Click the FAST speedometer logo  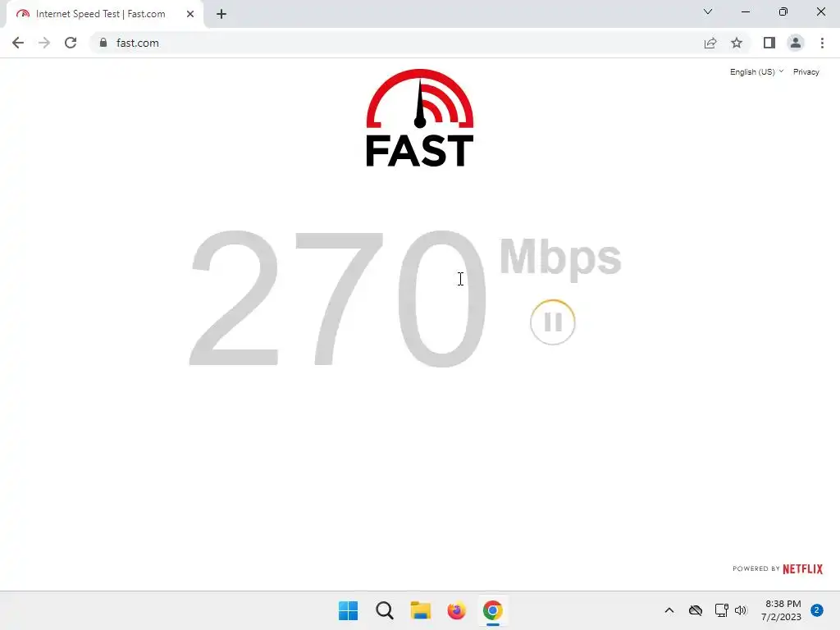(x=420, y=118)
